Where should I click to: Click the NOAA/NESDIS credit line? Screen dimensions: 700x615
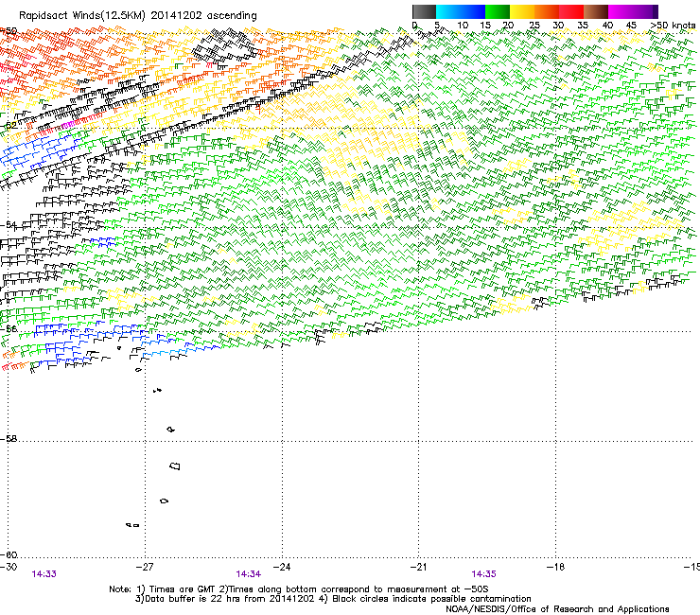click(557, 609)
